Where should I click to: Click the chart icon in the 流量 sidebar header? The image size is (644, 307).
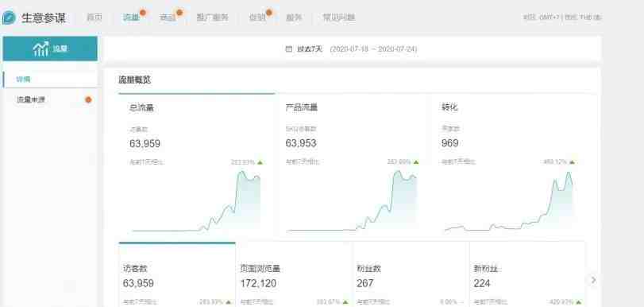click(40, 49)
